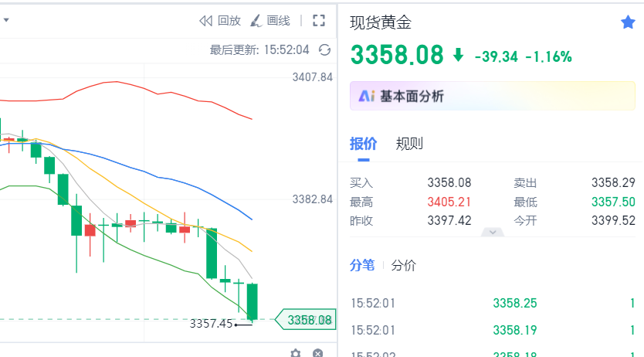The height and width of the screenshot is (357, 644).
Task: Open chart settings gear icon
Action: (296, 353)
